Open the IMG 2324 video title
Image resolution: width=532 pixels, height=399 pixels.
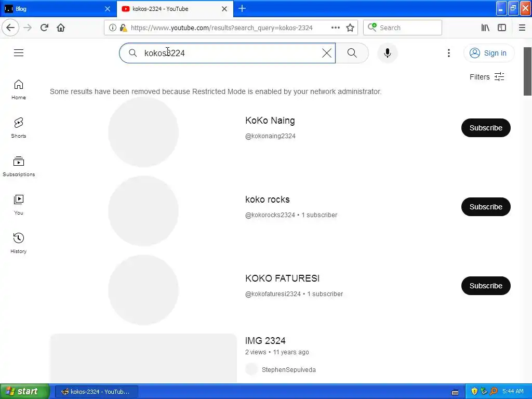click(x=265, y=341)
